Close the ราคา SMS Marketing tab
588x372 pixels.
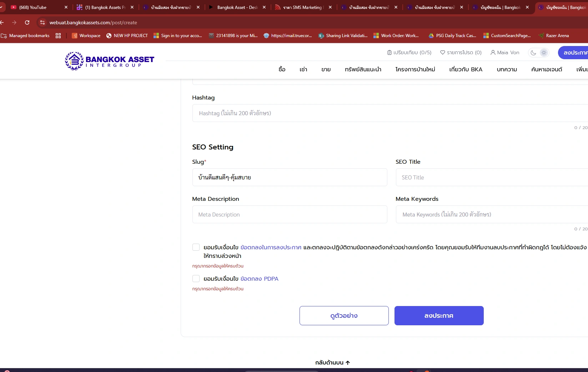pos(330,7)
